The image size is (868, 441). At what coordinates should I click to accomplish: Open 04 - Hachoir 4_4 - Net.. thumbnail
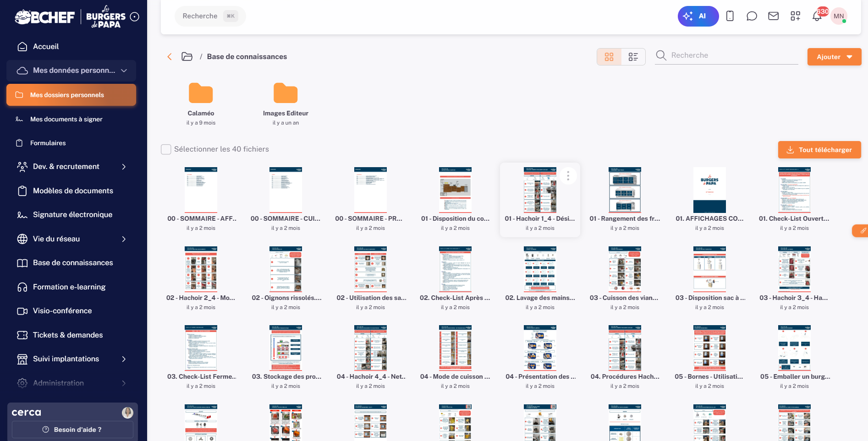[x=370, y=348]
